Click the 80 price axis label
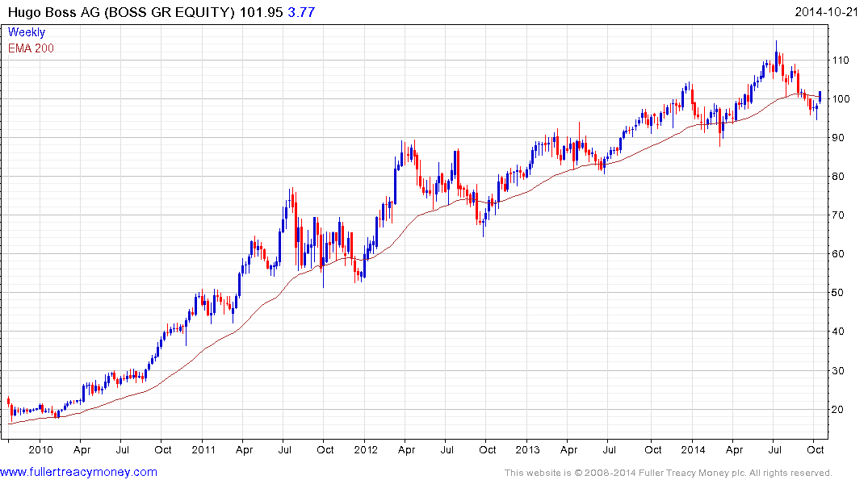The width and height of the screenshot is (868, 484). (838, 177)
